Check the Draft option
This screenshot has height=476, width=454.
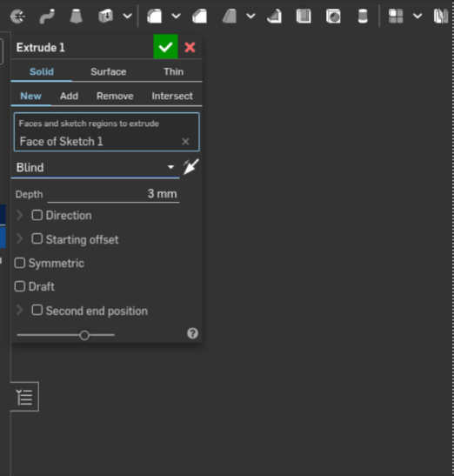[20, 286]
